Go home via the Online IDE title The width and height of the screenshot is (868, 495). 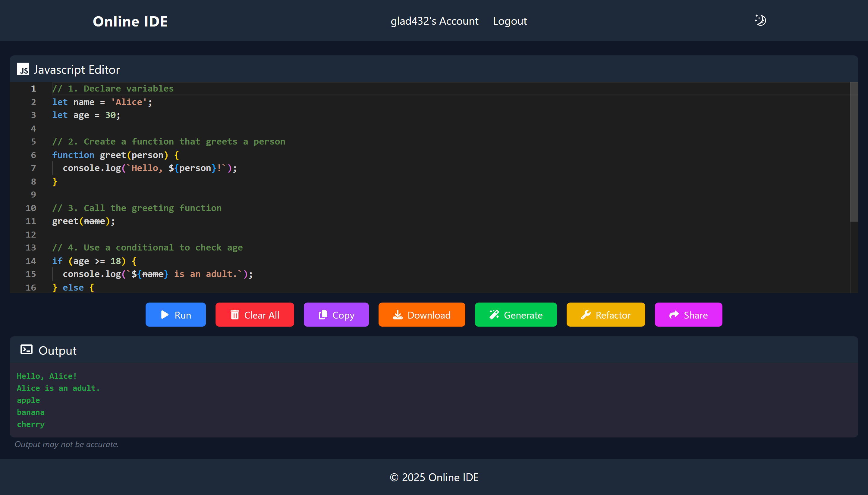[x=130, y=21]
